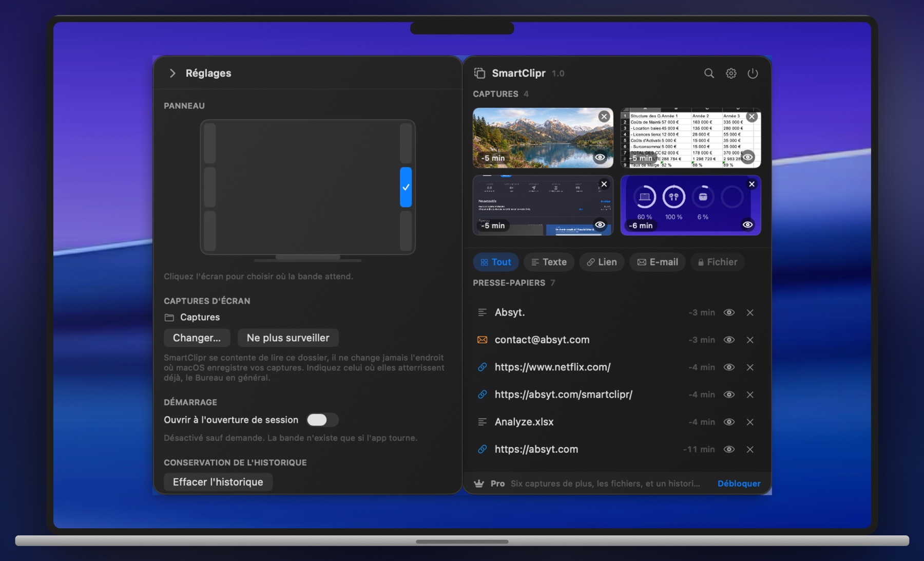
Task: Open the search icon in SmartClipr header
Action: pyautogui.click(x=708, y=73)
